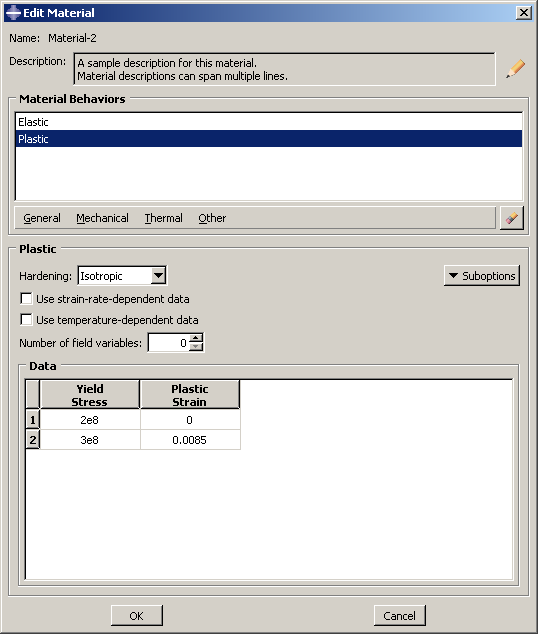The width and height of the screenshot is (538, 634).
Task: Click the pencil icon to edit description
Action: pos(515,68)
